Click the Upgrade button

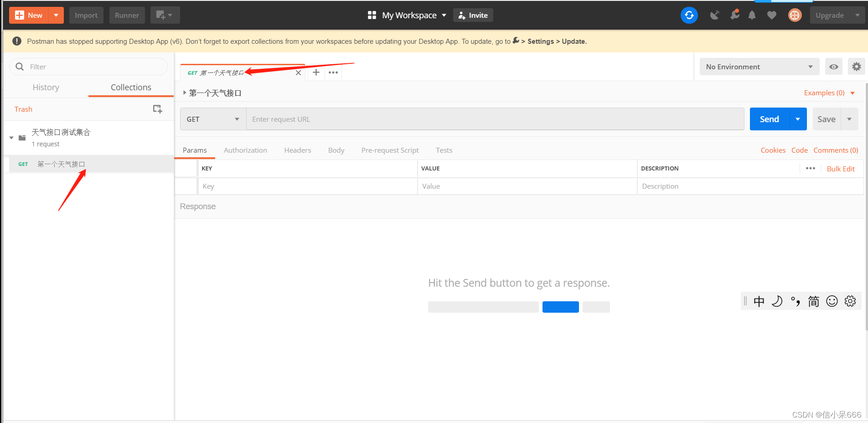[x=829, y=15]
